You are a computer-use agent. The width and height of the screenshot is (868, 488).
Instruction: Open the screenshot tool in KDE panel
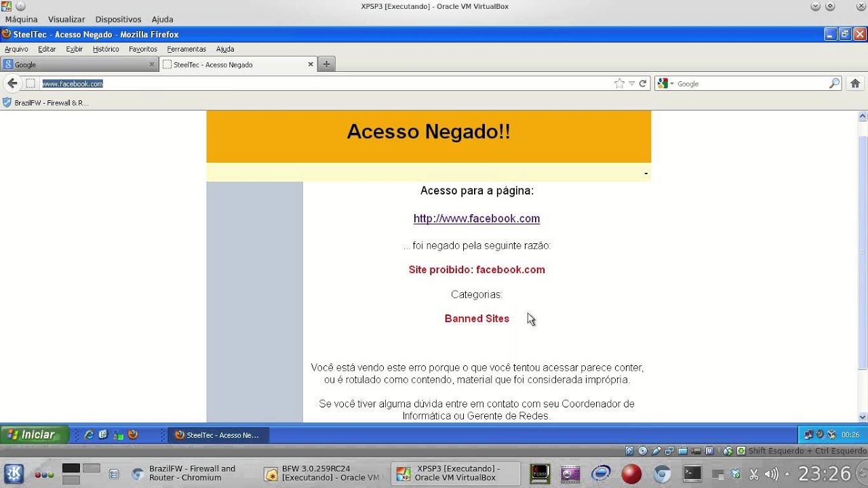pos(570,474)
